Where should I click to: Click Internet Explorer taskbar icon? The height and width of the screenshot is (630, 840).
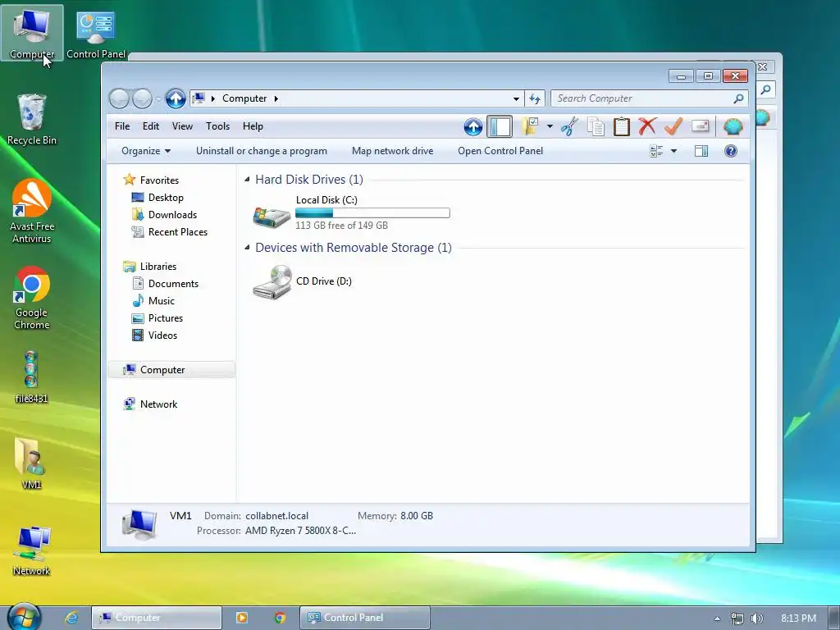(71, 618)
